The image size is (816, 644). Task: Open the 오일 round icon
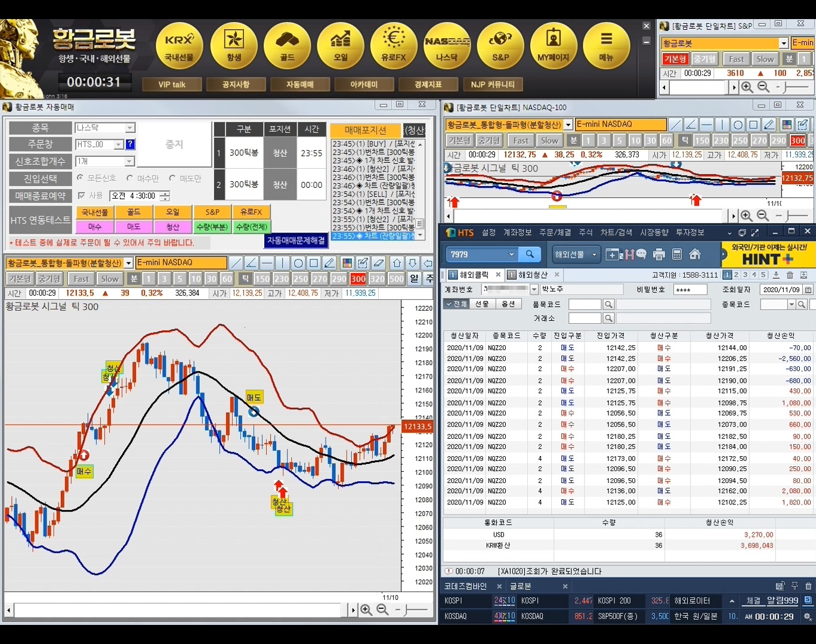click(x=341, y=47)
